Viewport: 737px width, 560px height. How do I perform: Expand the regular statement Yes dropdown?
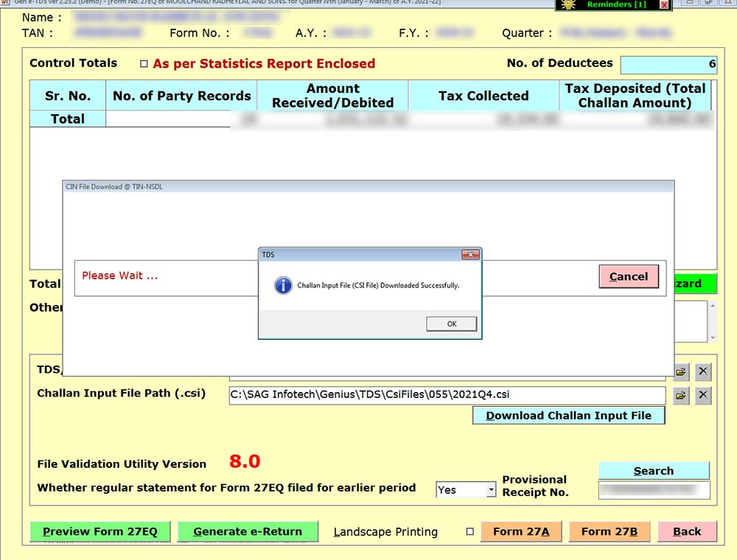pyautogui.click(x=491, y=489)
